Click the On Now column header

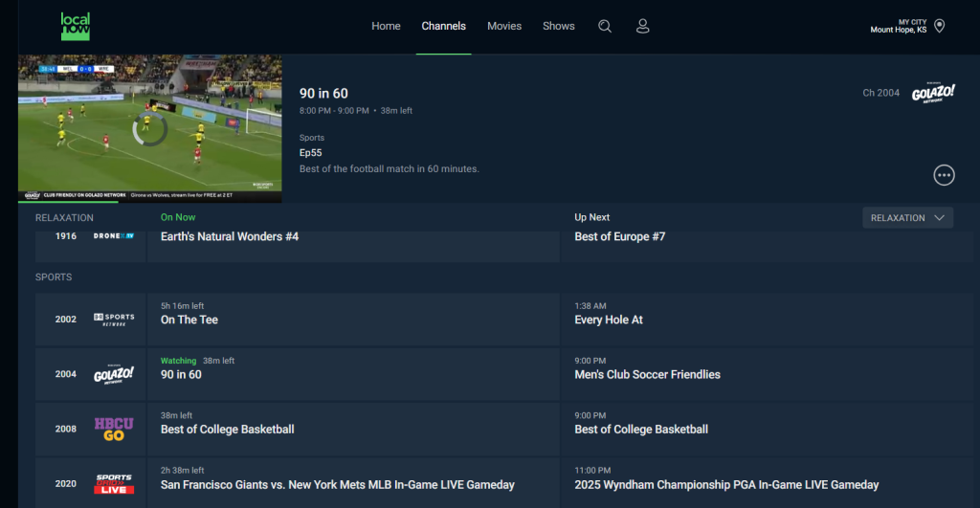point(178,217)
